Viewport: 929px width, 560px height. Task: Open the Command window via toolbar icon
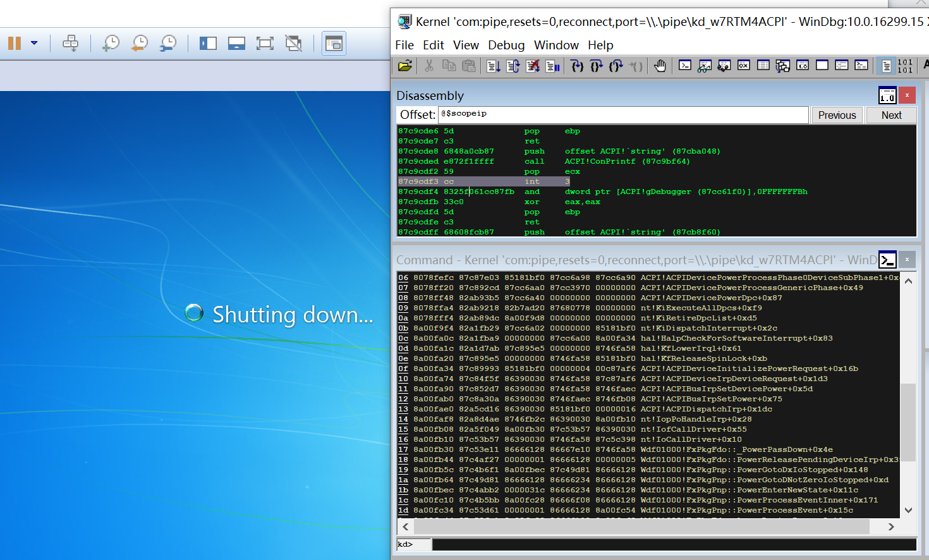(685, 65)
